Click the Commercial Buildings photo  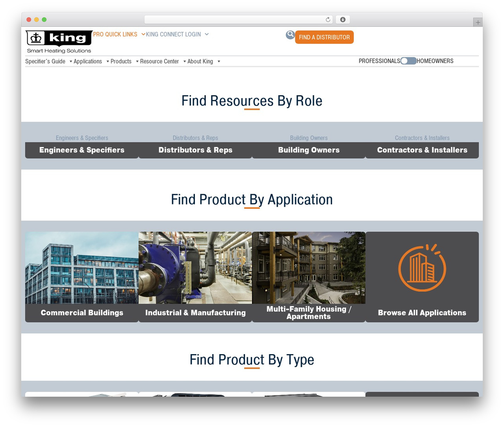[x=82, y=267]
